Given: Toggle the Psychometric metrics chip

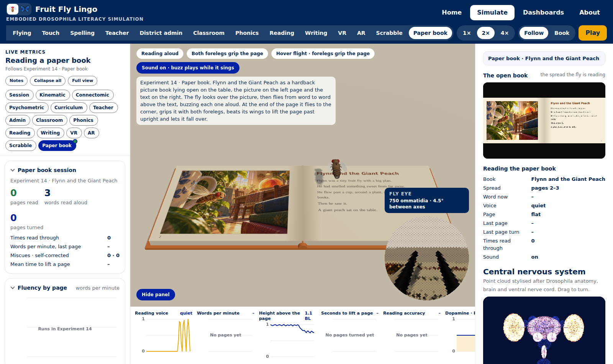Looking at the screenshot, I should pyautogui.click(x=27, y=108).
